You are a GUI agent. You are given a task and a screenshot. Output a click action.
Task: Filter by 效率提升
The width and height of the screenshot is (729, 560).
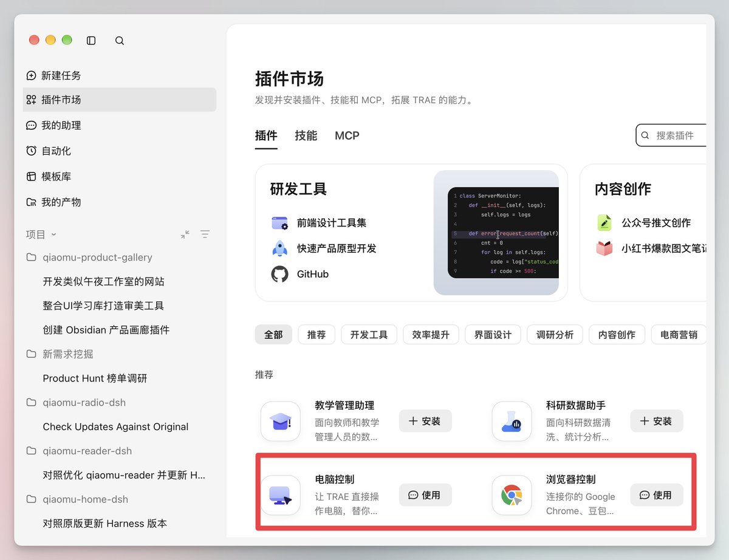click(431, 335)
